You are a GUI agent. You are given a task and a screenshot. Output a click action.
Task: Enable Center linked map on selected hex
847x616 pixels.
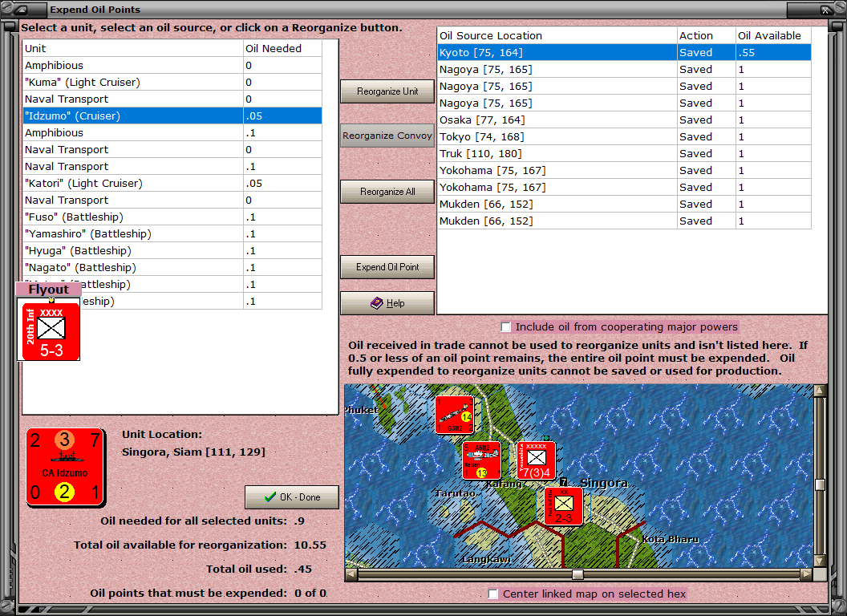tap(492, 594)
